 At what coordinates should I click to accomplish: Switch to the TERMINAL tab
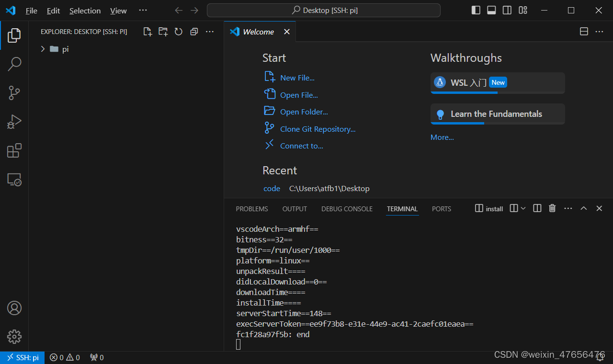(402, 209)
